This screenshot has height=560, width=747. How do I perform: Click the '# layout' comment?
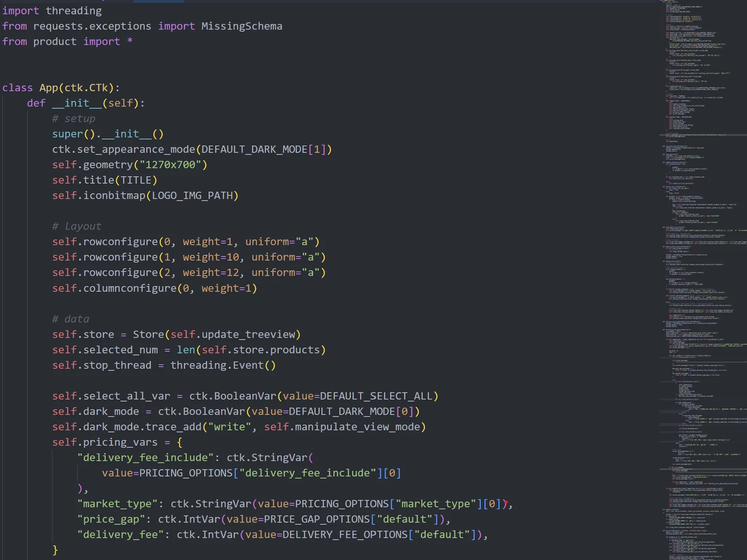pos(77,226)
